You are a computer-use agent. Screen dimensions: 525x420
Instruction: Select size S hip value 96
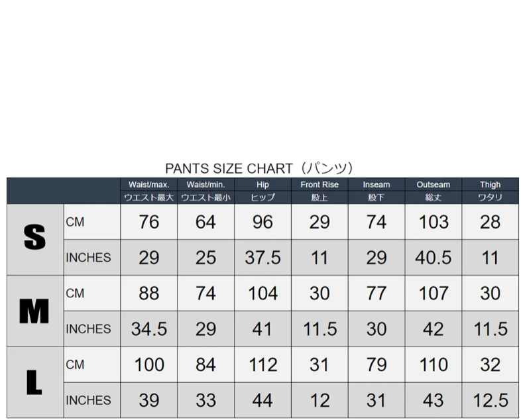point(262,222)
